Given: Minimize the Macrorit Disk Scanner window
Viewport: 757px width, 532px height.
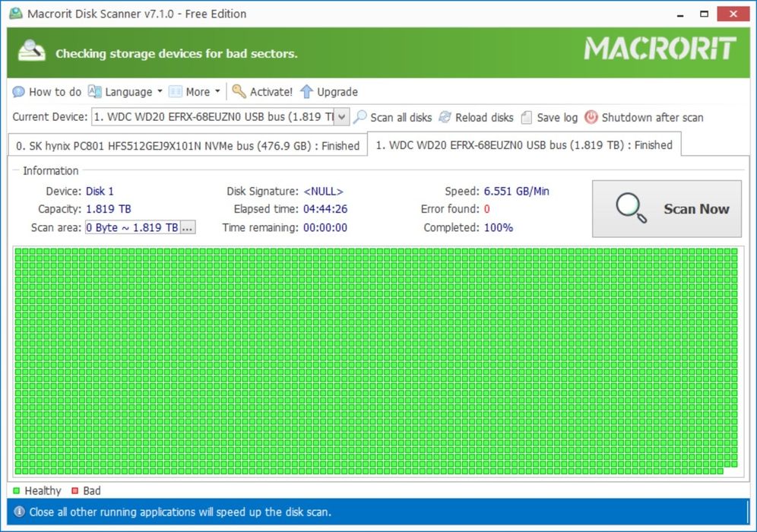Looking at the screenshot, I should pos(680,14).
